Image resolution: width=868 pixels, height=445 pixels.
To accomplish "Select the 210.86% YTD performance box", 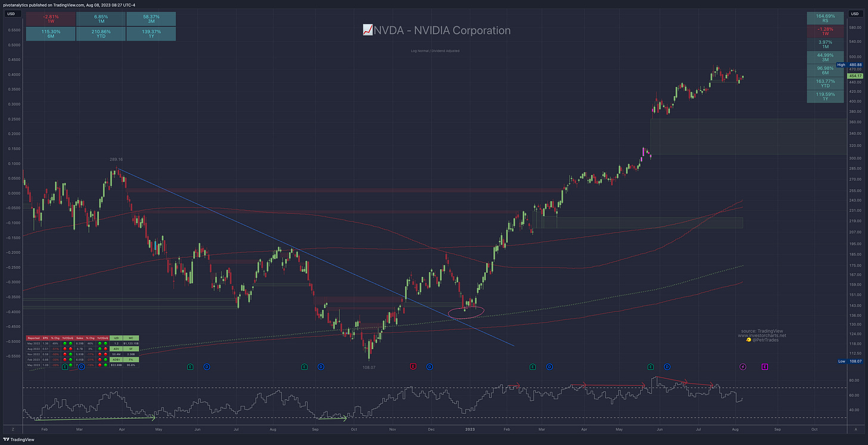I will coord(100,34).
